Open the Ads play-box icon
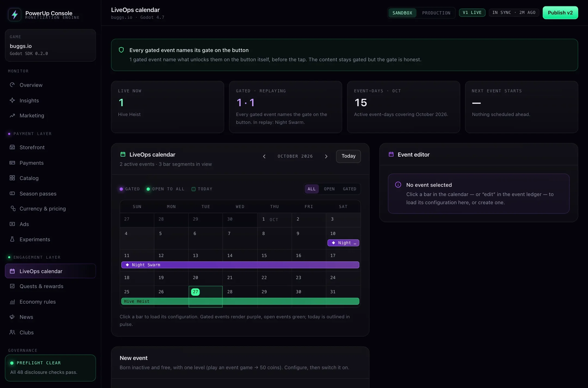 point(12,224)
